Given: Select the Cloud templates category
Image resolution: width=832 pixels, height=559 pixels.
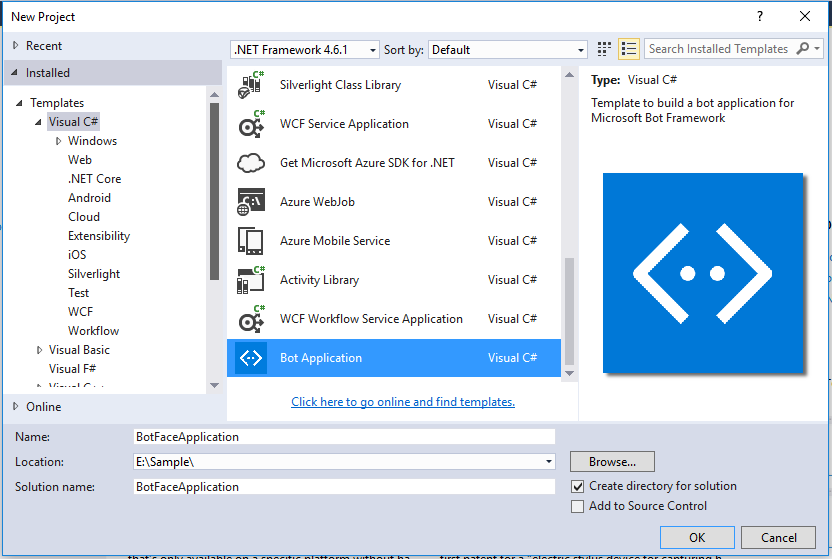Looking at the screenshot, I should pyautogui.click(x=84, y=217).
